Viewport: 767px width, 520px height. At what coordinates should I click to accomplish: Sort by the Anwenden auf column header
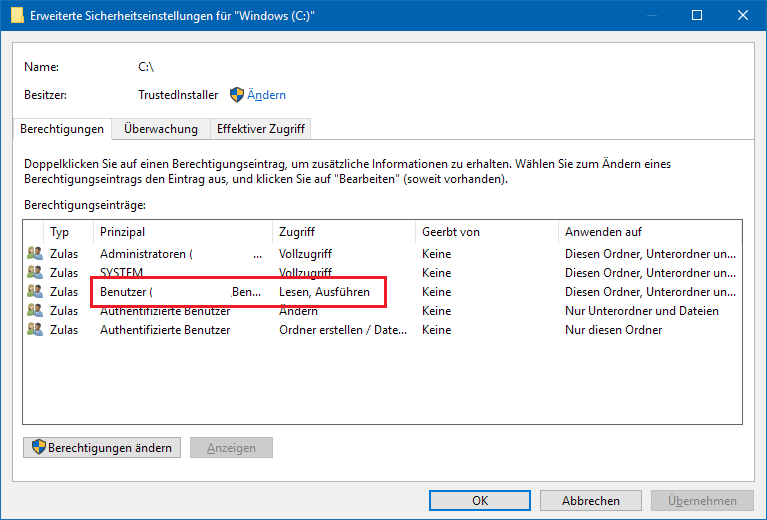click(650, 232)
